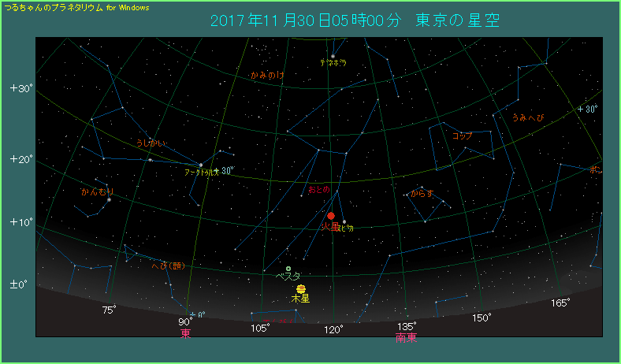Screen dimensions: 621x364
Task: Click the 南東 (Southeast) direction marker
Action: [406, 338]
